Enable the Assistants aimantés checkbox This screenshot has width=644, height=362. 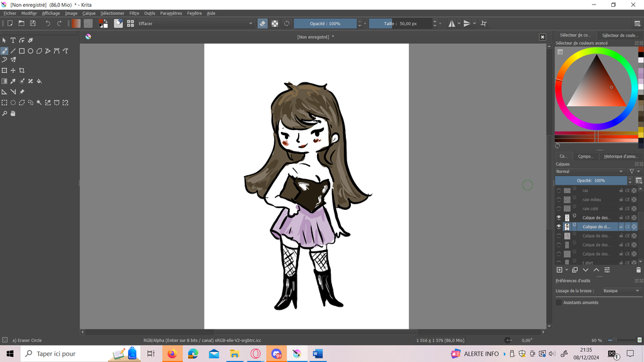558,302
